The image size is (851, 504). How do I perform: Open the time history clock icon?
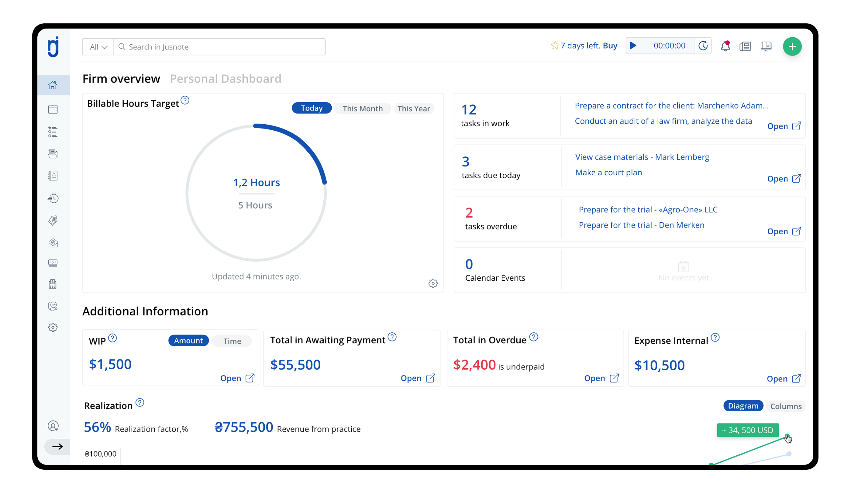(703, 46)
